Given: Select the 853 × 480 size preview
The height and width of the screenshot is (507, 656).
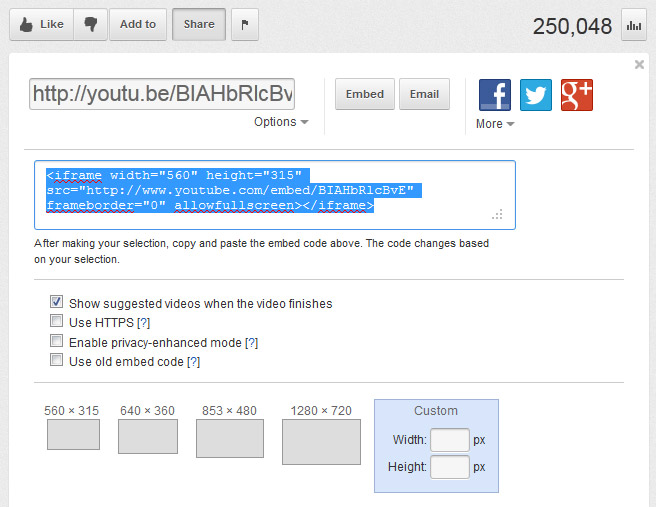Looking at the screenshot, I should pyautogui.click(x=230, y=438).
